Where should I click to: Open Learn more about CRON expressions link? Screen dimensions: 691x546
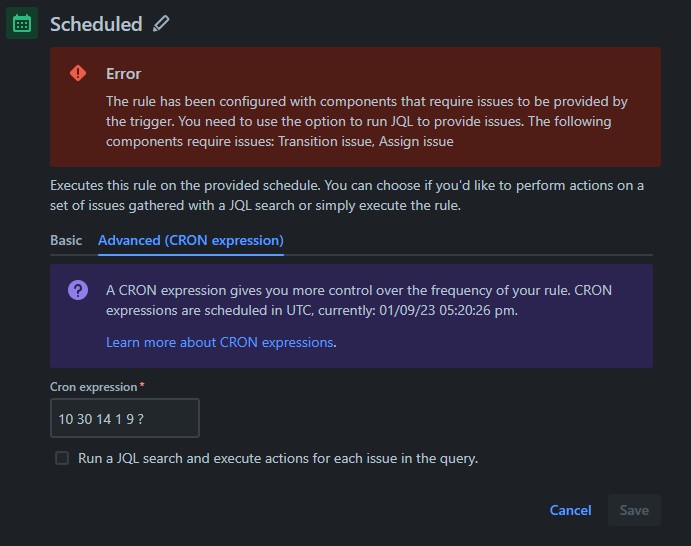[x=219, y=342]
